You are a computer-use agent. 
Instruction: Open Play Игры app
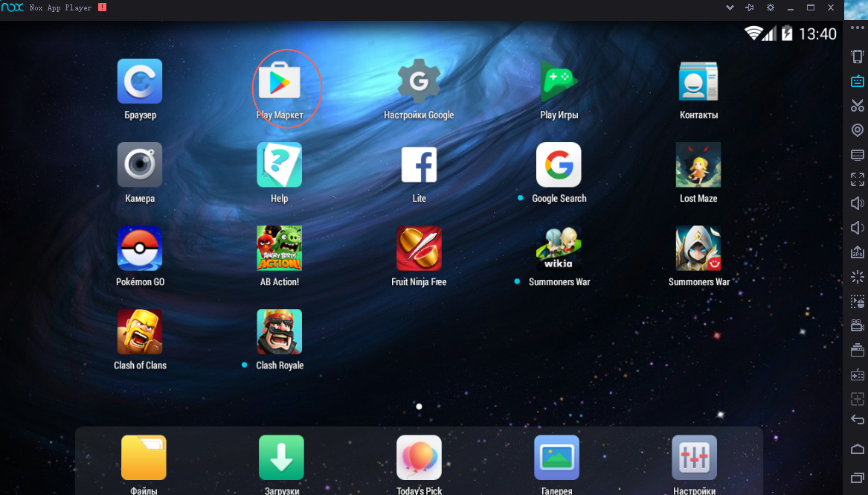tap(559, 81)
